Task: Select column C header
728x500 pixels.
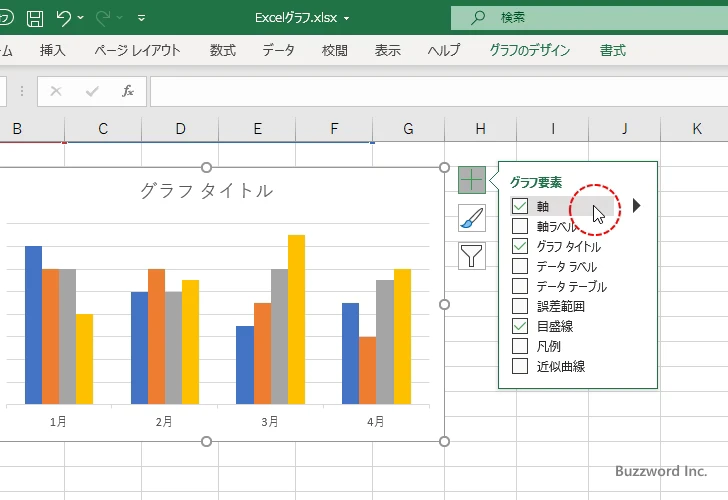Action: pyautogui.click(x=103, y=129)
